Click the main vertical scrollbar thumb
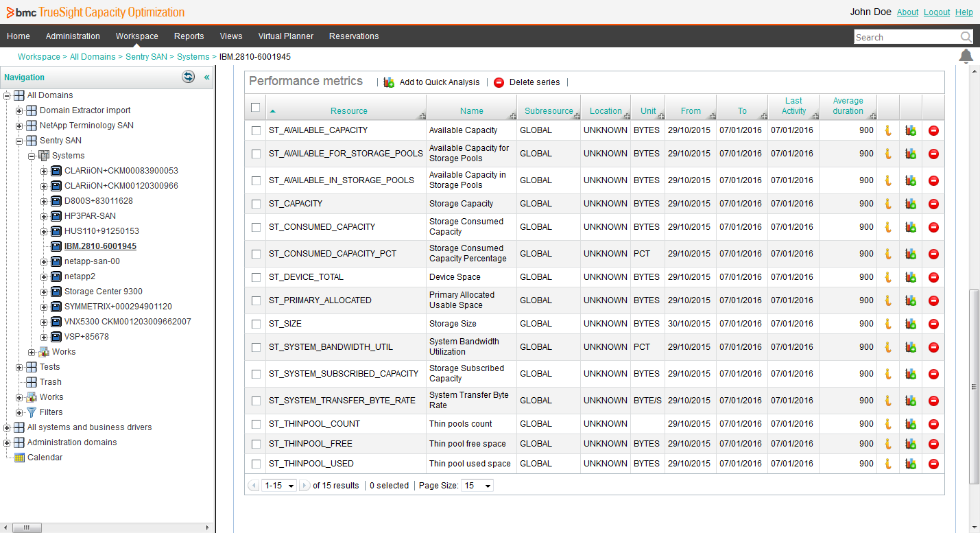This screenshot has width=980, height=533. pyautogui.click(x=974, y=387)
